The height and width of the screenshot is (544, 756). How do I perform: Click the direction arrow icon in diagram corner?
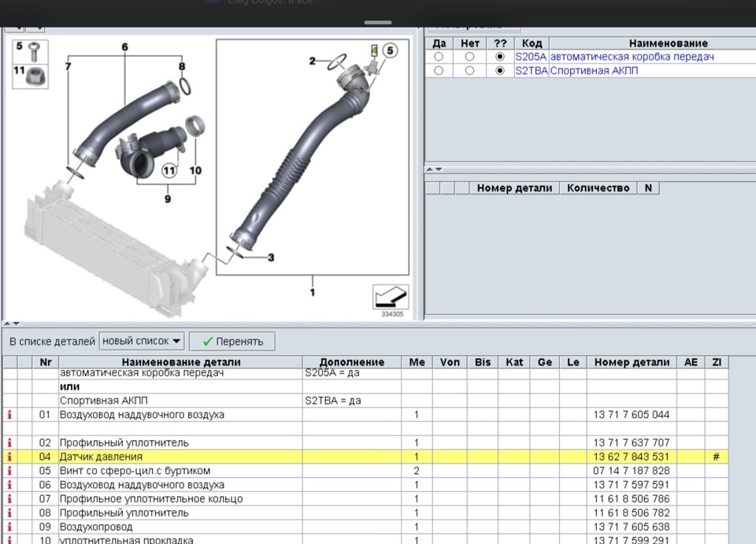[x=390, y=298]
